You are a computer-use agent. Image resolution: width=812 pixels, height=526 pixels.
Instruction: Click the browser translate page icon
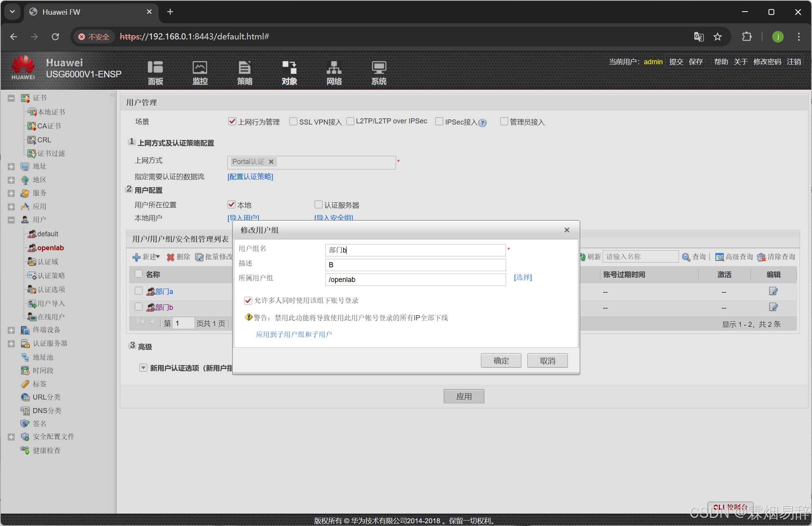[x=699, y=37]
